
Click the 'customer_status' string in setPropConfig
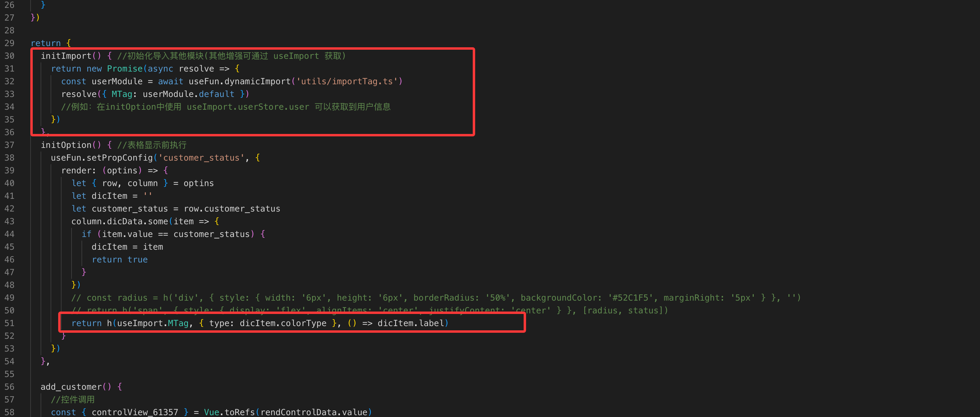tap(201, 158)
